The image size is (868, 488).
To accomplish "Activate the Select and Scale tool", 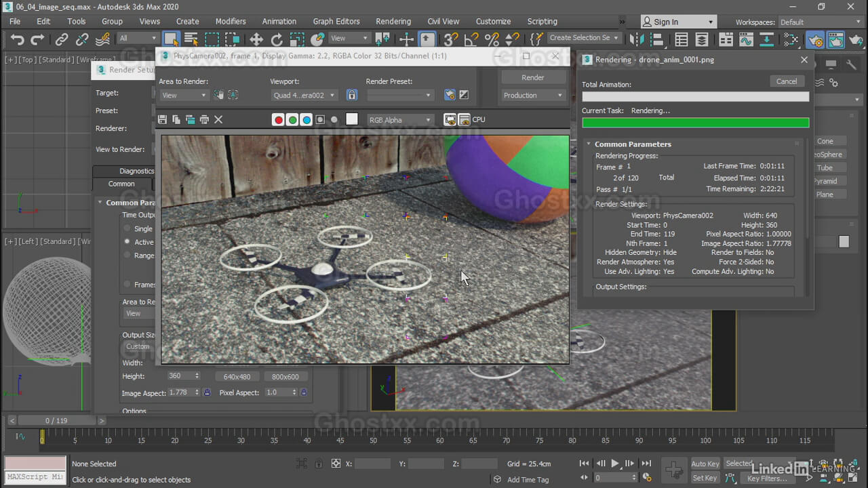I will pyautogui.click(x=297, y=39).
